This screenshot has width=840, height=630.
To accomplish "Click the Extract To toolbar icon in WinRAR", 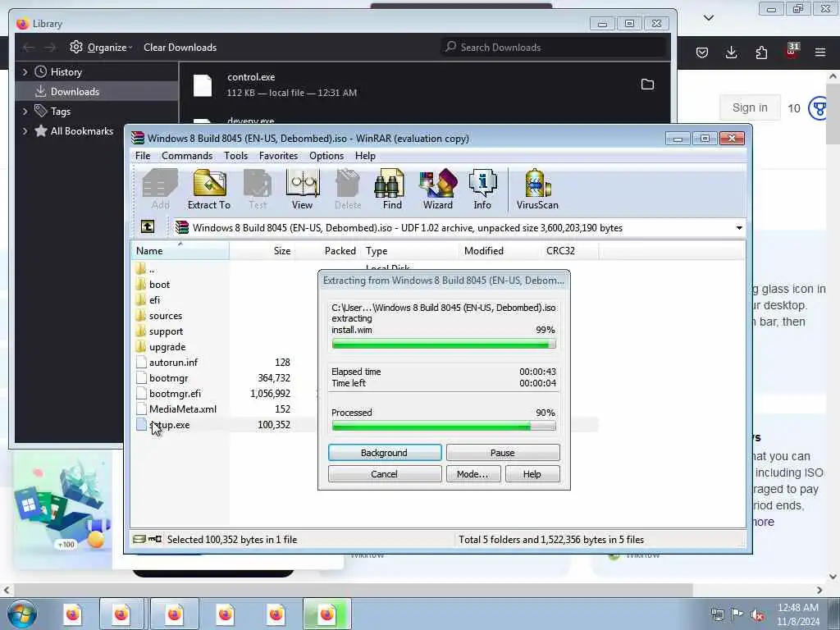I will [209, 189].
